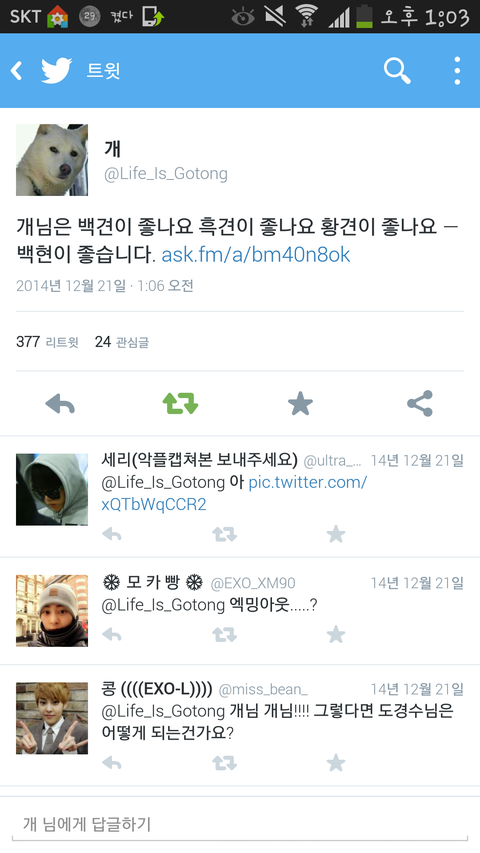Favorite the main tweet with star
480x853 pixels.
300,404
